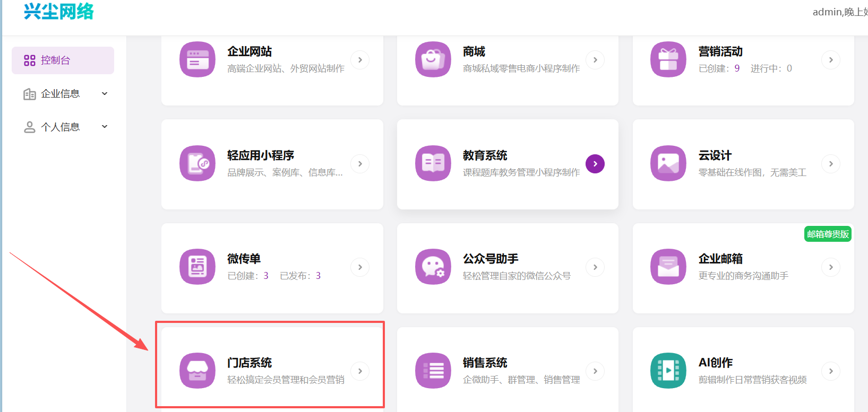Screen dimensions: 868x412
Task: Open the AI创作 card title
Action: pyautogui.click(x=716, y=363)
